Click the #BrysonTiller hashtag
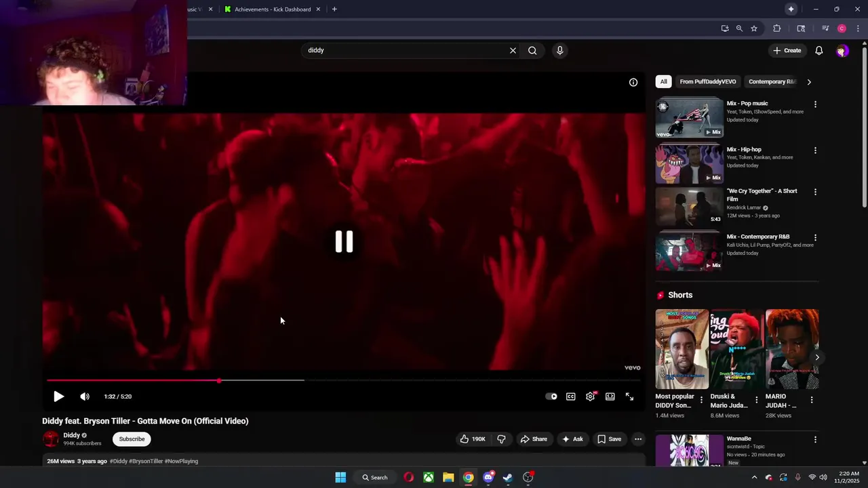 (146, 462)
